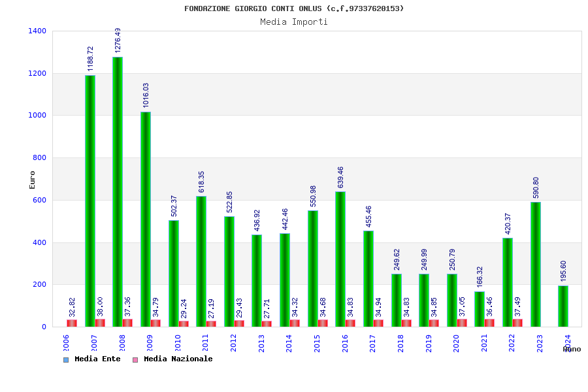Image resolution: width=588 pixels, height=392 pixels.
Task: Click the 2006 x-axis year label
Action: [x=66, y=343]
